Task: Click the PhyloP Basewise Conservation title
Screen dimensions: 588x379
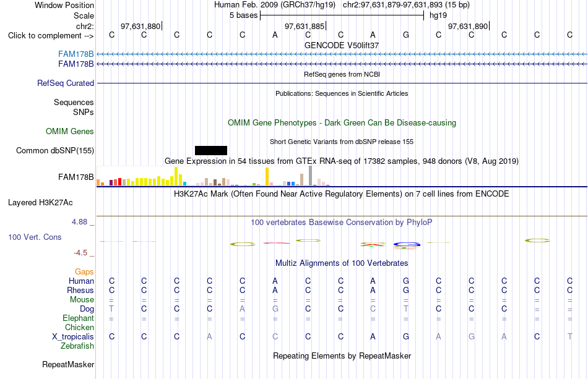Action: (342, 223)
